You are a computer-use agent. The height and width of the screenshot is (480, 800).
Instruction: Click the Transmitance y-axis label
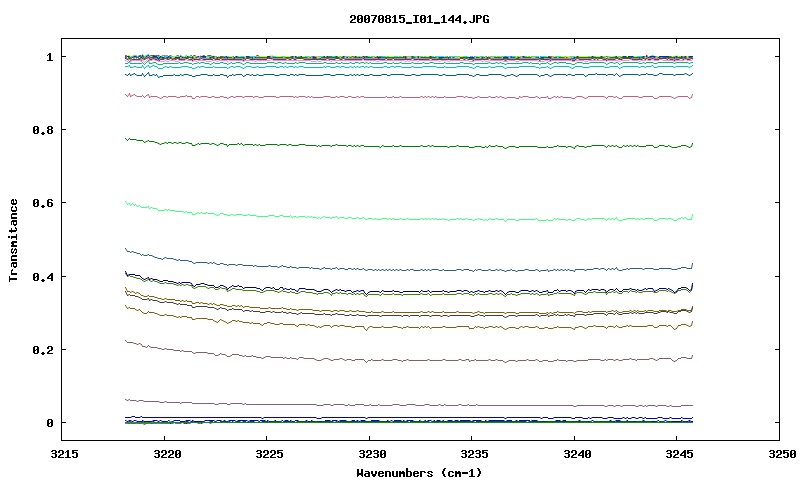click(x=14, y=240)
